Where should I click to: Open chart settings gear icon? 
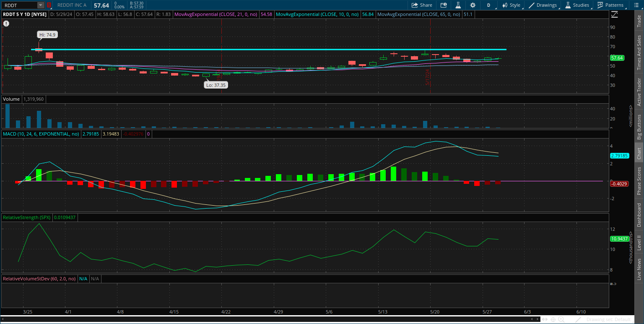tap(473, 5)
